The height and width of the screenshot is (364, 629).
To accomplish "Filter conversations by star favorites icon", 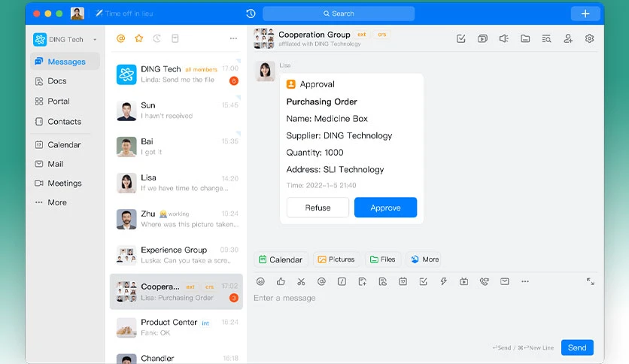I will (138, 38).
